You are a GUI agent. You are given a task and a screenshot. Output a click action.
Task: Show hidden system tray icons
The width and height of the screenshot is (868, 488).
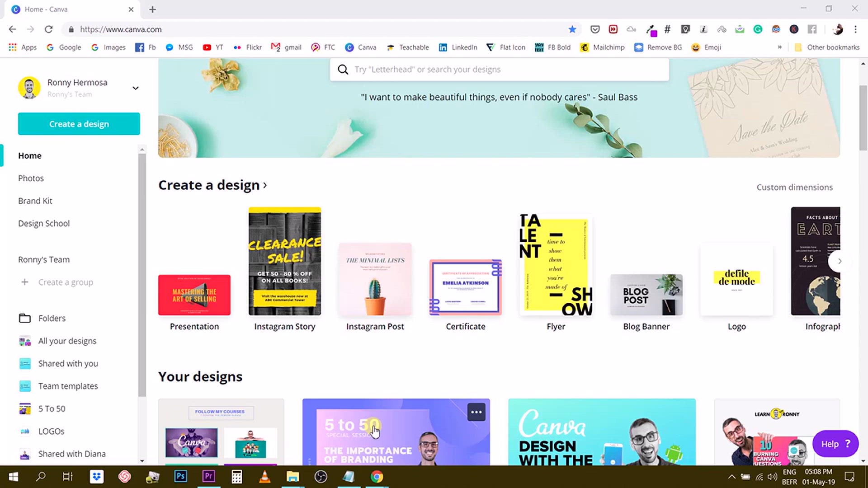pyautogui.click(x=731, y=477)
